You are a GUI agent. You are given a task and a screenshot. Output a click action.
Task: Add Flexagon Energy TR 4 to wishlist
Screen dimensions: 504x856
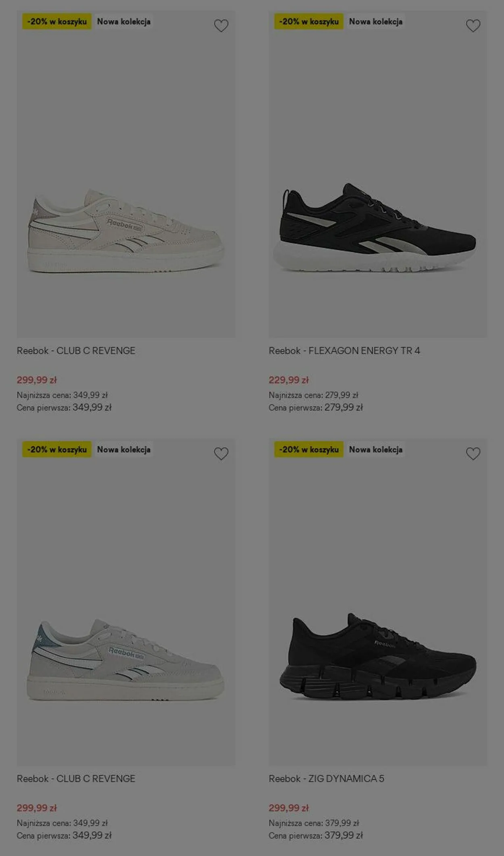pyautogui.click(x=473, y=26)
